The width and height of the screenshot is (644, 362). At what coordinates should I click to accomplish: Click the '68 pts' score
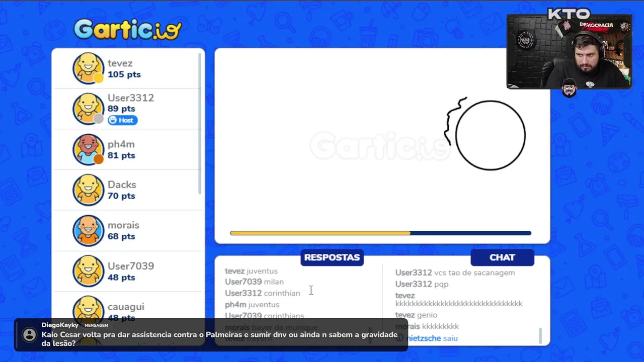pyautogui.click(x=121, y=236)
